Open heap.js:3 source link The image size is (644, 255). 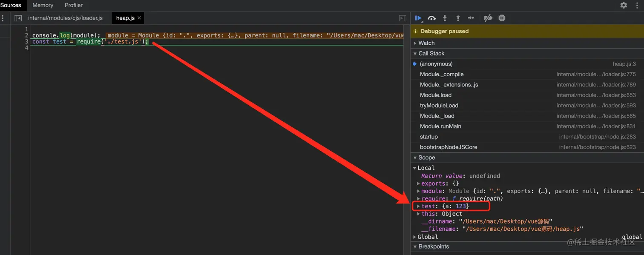tap(624, 64)
